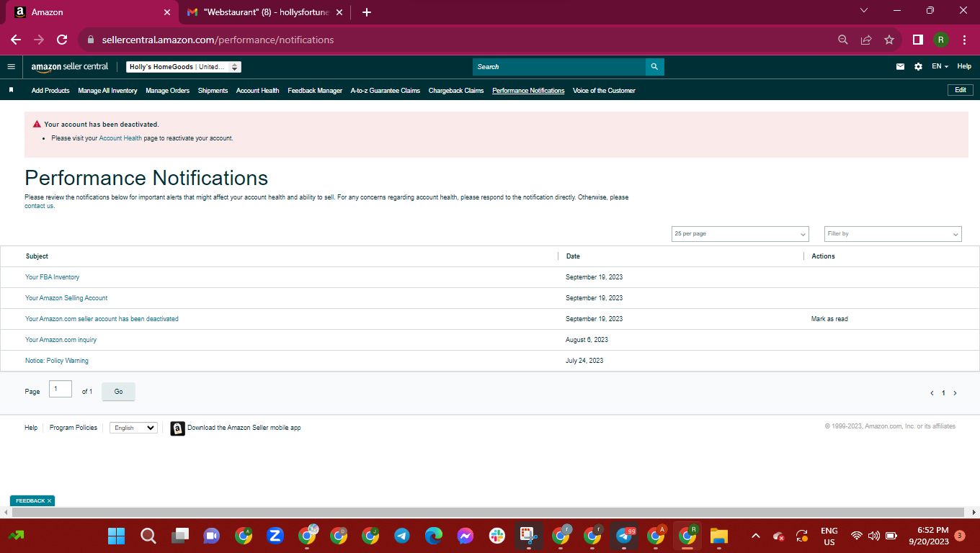Click the browser address bar URL

point(218,40)
